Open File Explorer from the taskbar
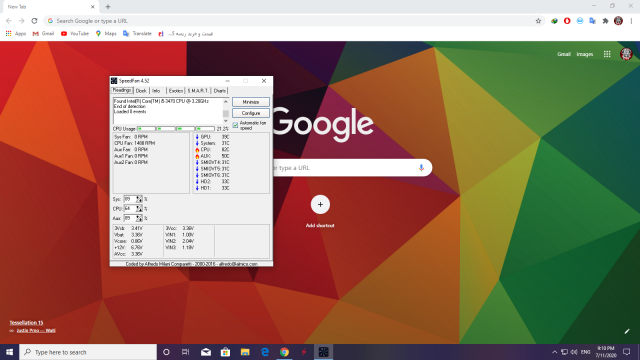The width and height of the screenshot is (640, 360). (245, 352)
